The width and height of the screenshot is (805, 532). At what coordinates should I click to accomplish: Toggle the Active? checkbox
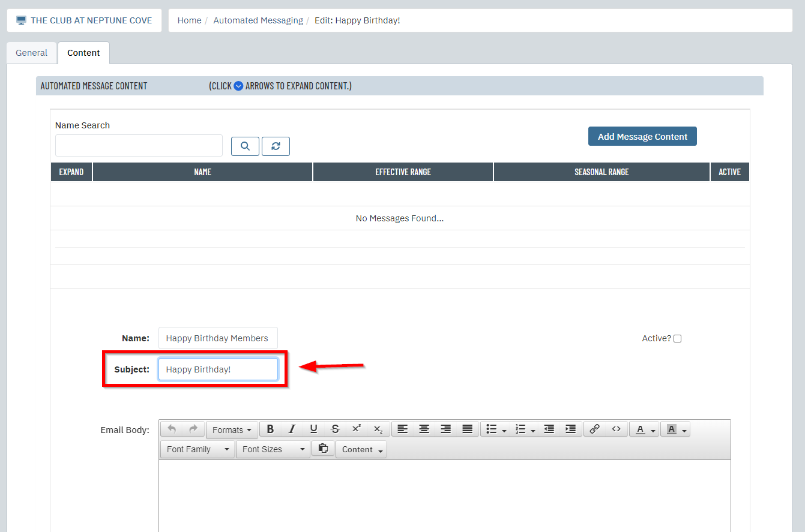[x=677, y=338]
